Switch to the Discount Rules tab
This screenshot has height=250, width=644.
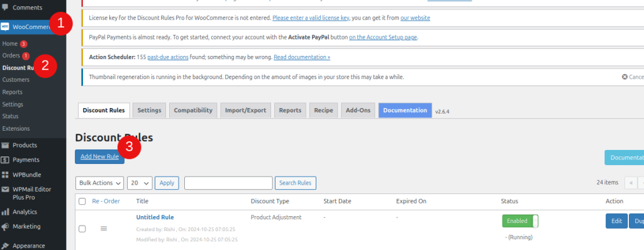104,111
